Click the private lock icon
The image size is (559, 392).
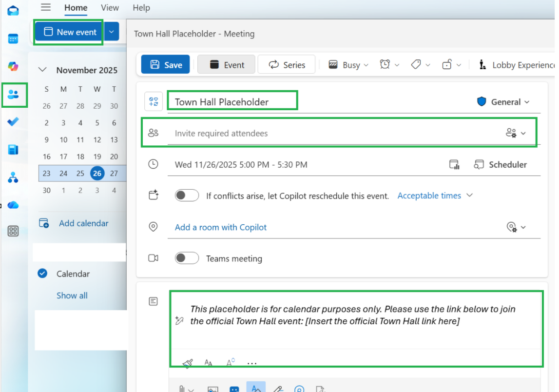pyautogui.click(x=447, y=64)
